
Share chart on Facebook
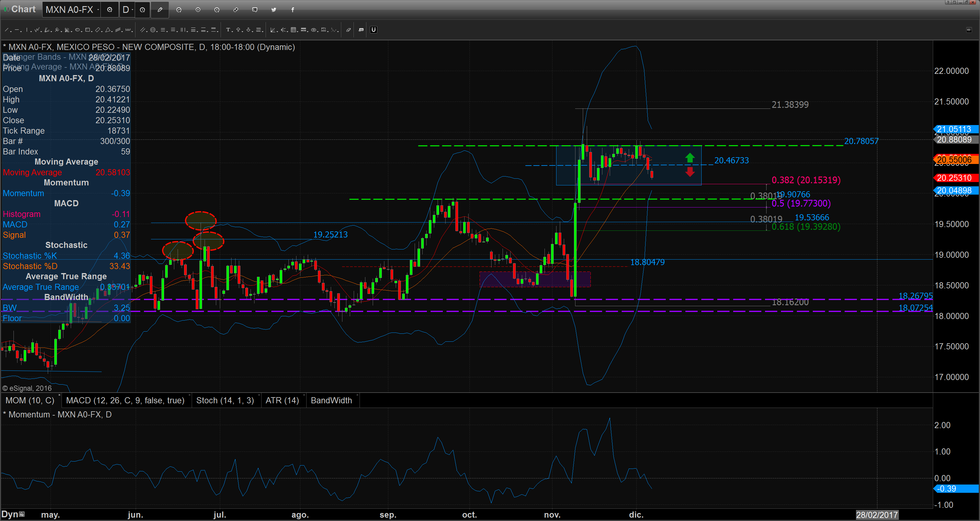[292, 10]
